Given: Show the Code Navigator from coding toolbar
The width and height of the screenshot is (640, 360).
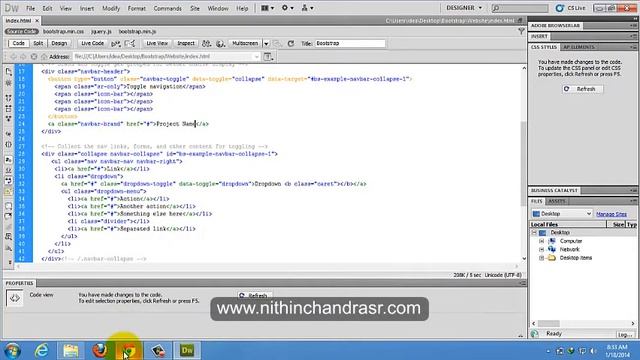Looking at the screenshot, I should coord(9,83).
